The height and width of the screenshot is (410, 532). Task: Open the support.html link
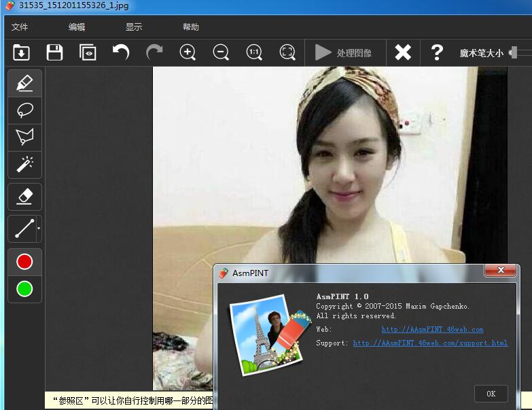430,343
